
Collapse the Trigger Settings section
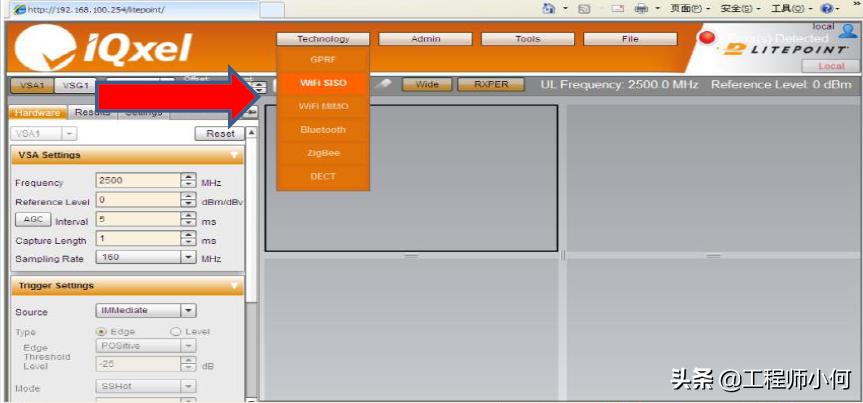(235, 286)
